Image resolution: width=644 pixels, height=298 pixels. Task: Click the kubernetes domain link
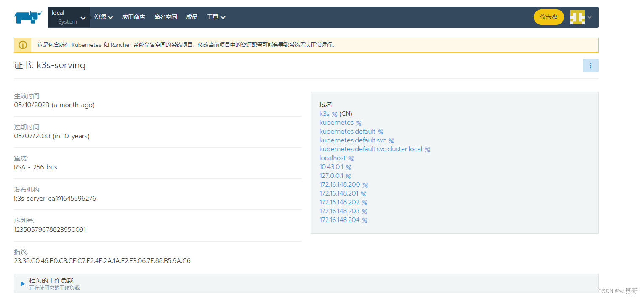coord(336,122)
